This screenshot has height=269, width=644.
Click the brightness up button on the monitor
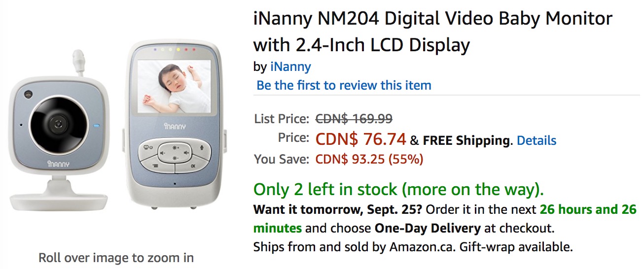click(x=175, y=147)
